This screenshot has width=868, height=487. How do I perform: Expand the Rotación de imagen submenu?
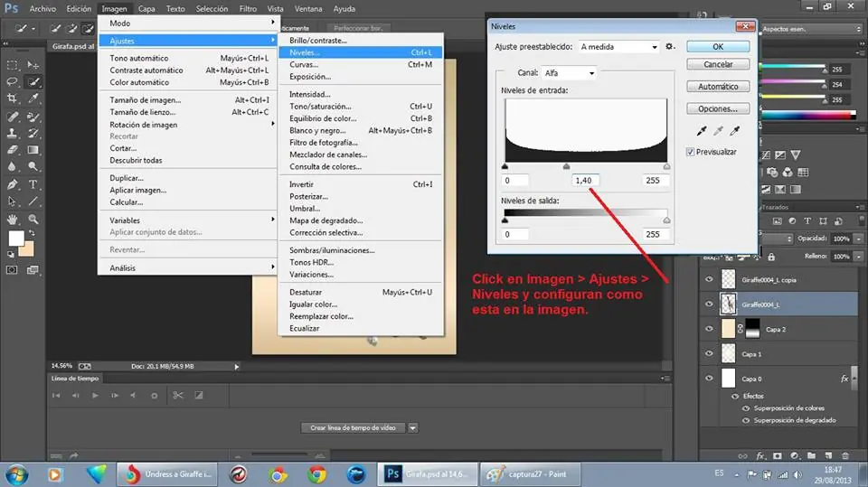[188, 125]
